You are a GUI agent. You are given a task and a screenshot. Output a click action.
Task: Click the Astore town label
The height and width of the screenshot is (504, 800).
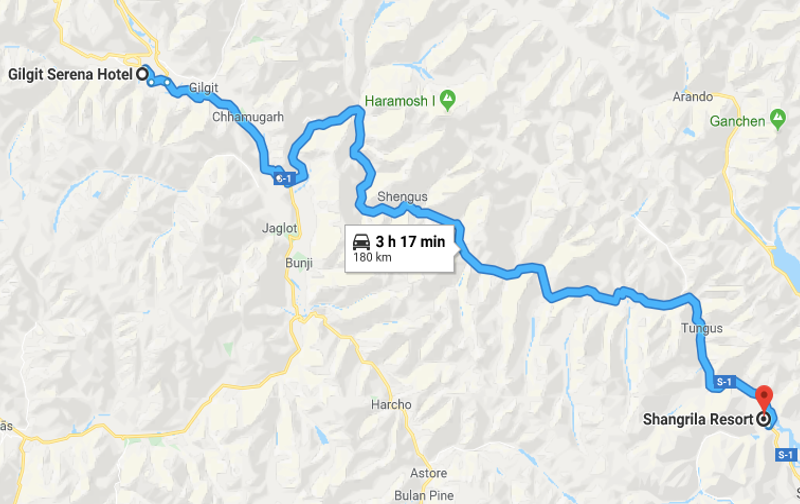pos(429,473)
